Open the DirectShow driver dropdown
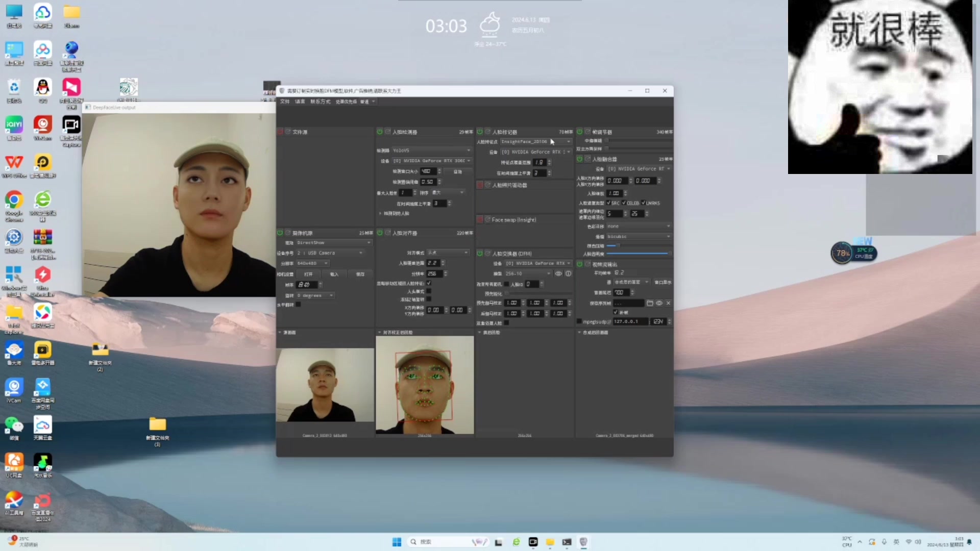Screen dimensions: 980x551 coord(334,243)
